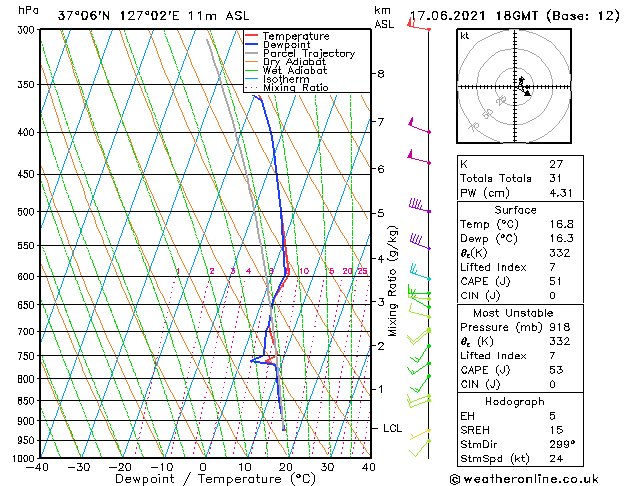This screenshot has height=486, width=629.
Task: Click the 1000 hPa pressure label
Action: 26,458
